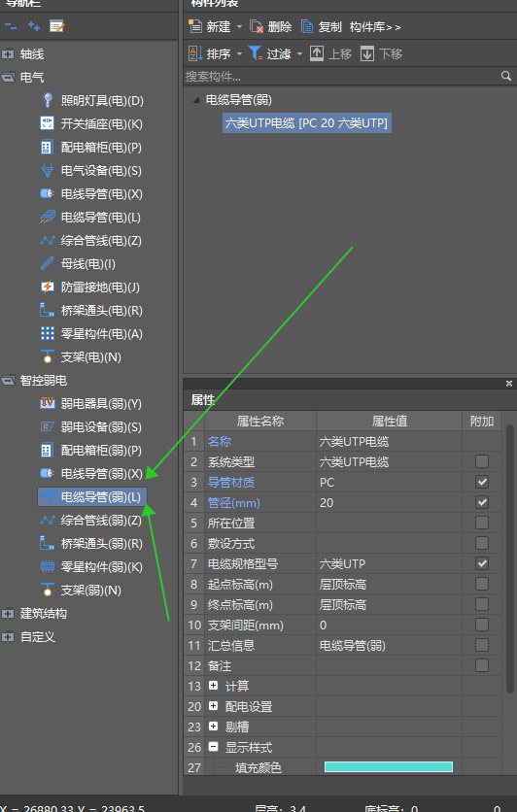Expand the 计算 property group
Screen dimensions: 517x812
pos(213,685)
